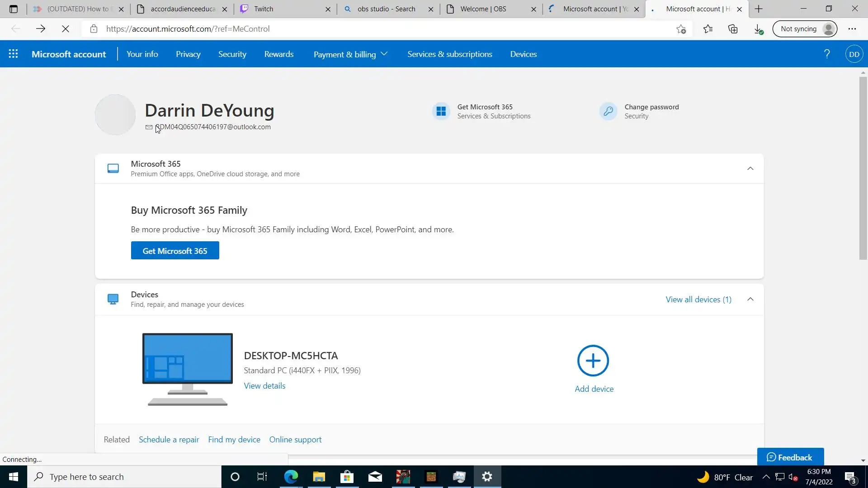Click the Add device plus icon

pyautogui.click(x=593, y=361)
